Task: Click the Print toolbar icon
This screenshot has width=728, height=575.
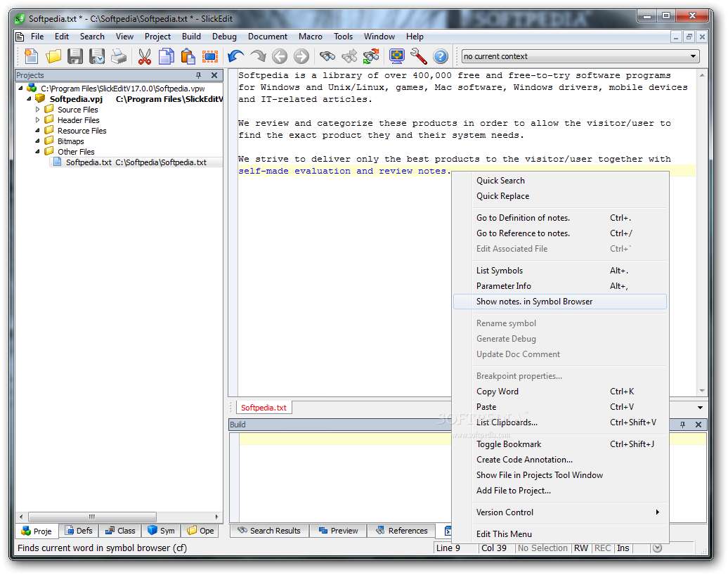Action: pos(119,56)
